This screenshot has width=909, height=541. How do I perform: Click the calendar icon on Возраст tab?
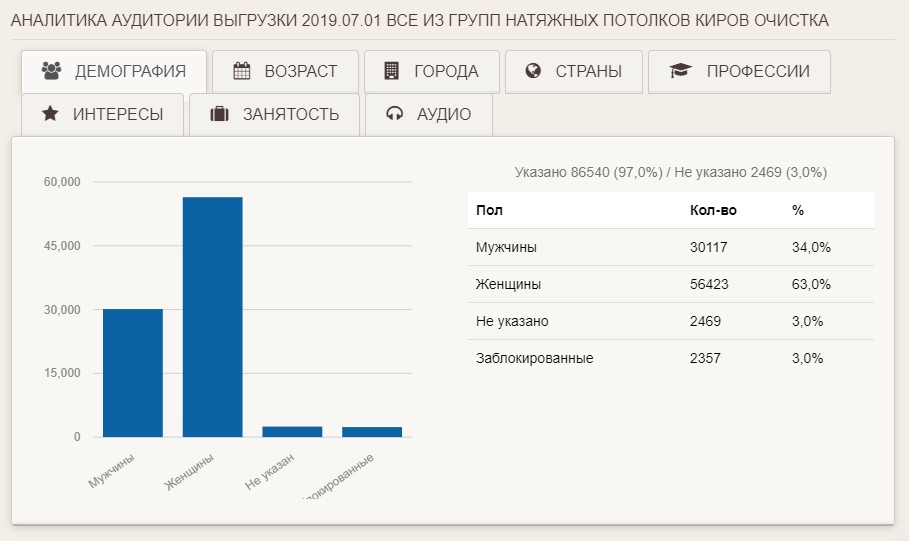click(x=241, y=71)
